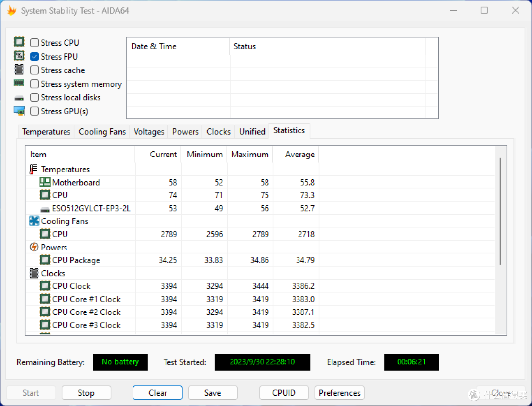Viewport: 532px width, 406px height.
Task: Select the CPU Core #1 Clock label
Action: click(86, 299)
